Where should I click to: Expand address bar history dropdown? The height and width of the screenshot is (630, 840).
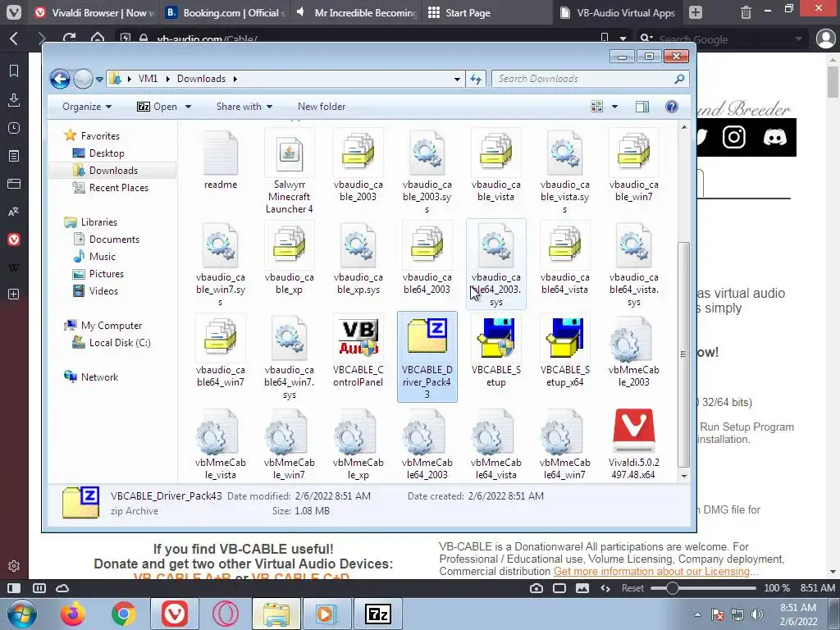pos(457,80)
